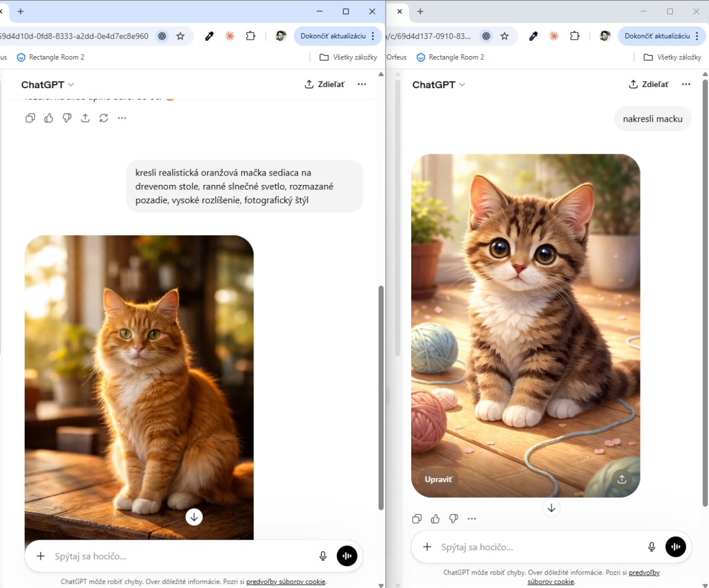Expand the ChatGPT model selector in right window
The width and height of the screenshot is (709, 588).
439,85
